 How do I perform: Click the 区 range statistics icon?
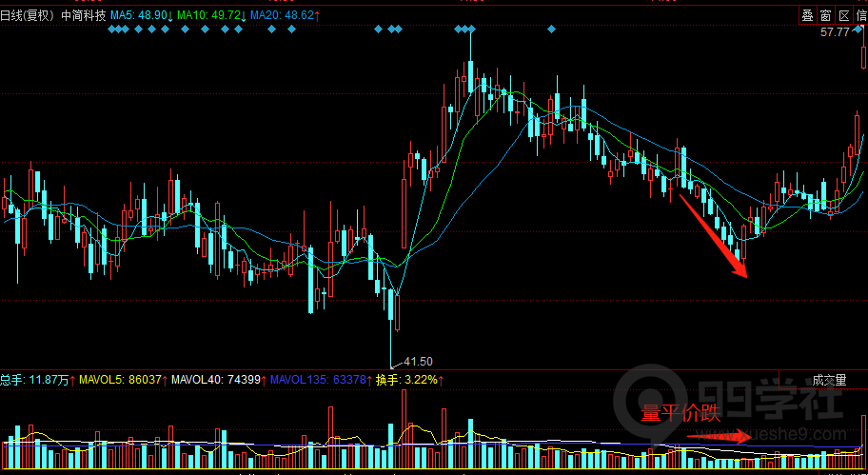click(843, 15)
